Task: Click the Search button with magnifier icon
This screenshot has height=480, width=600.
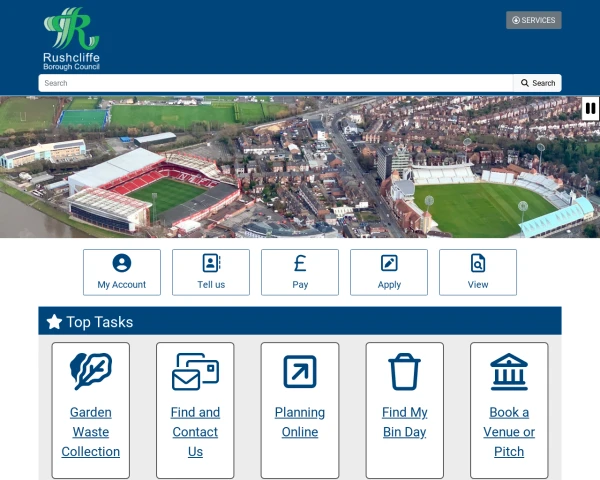Action: click(x=538, y=83)
